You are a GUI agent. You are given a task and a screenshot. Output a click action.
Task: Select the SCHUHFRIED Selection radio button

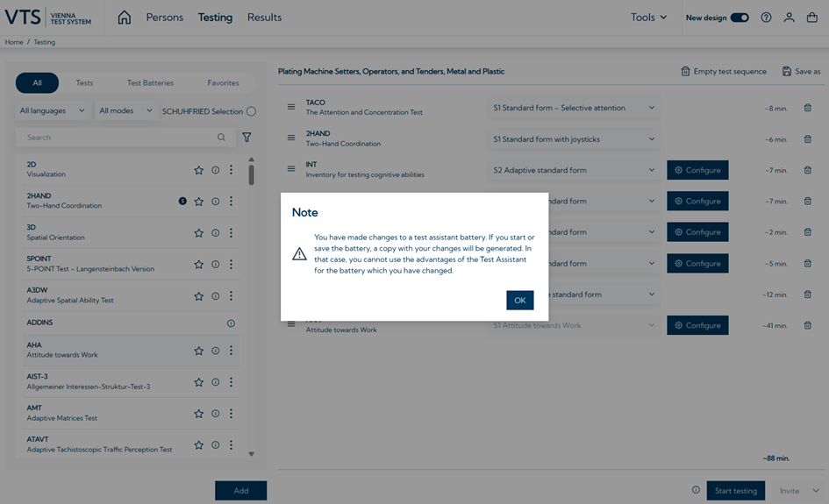251,111
